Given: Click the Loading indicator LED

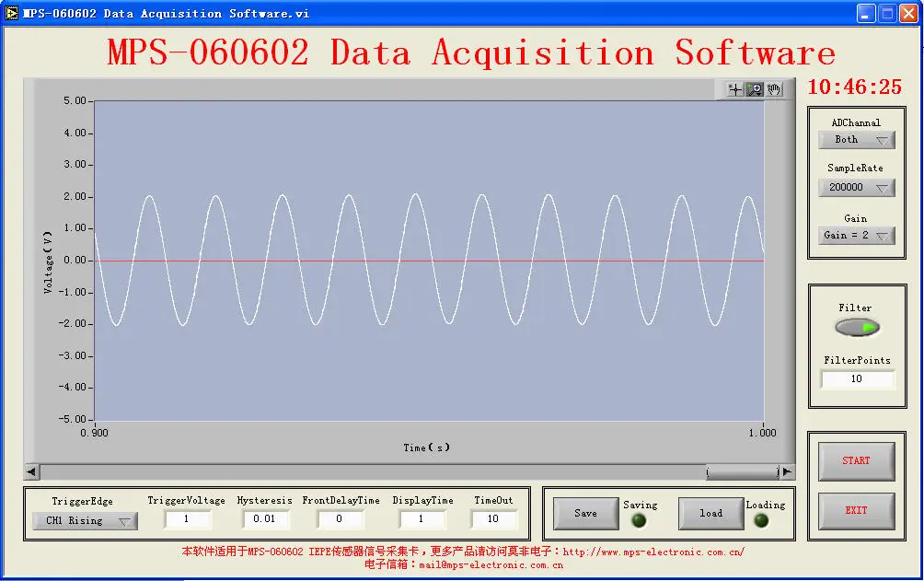Looking at the screenshot, I should pos(761,520).
